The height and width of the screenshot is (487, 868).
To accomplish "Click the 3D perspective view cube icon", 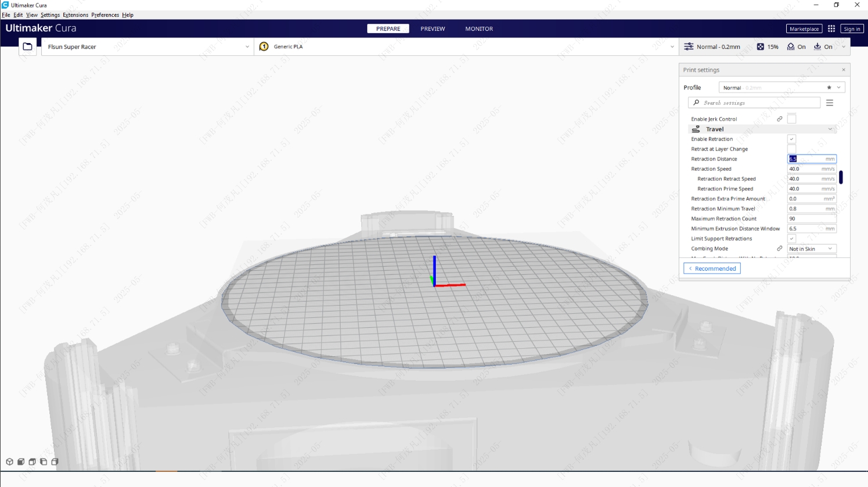I will [x=10, y=462].
